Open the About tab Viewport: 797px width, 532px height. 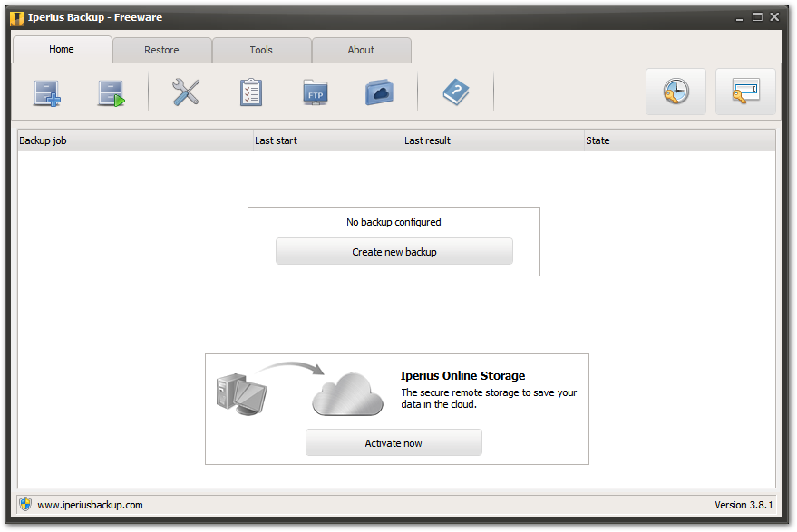(x=362, y=50)
